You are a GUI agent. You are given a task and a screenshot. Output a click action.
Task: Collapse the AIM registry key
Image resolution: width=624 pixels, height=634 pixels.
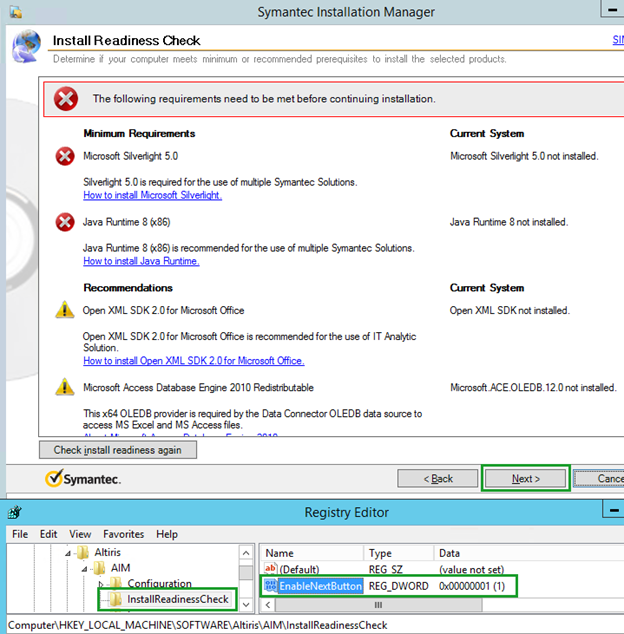click(84, 569)
